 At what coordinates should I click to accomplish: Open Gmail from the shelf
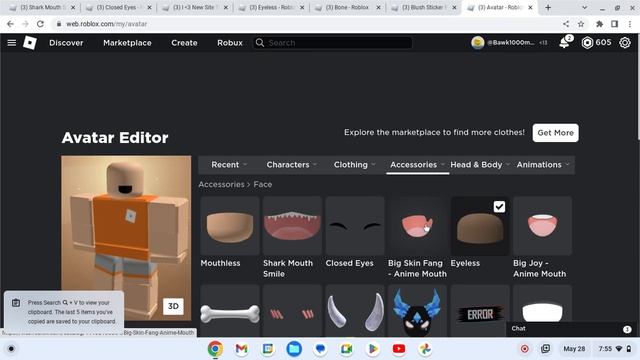tap(242, 349)
